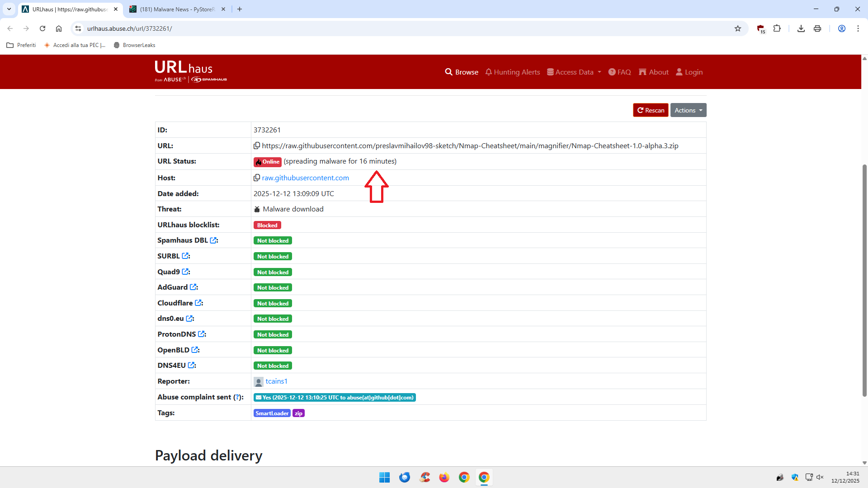Open the Cloudflare external link icon

click(x=198, y=303)
